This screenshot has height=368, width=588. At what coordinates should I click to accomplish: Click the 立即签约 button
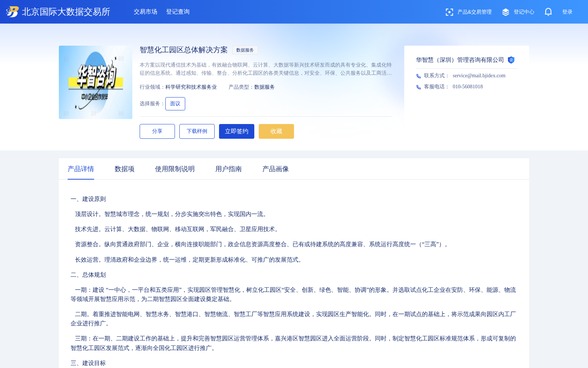[237, 131]
